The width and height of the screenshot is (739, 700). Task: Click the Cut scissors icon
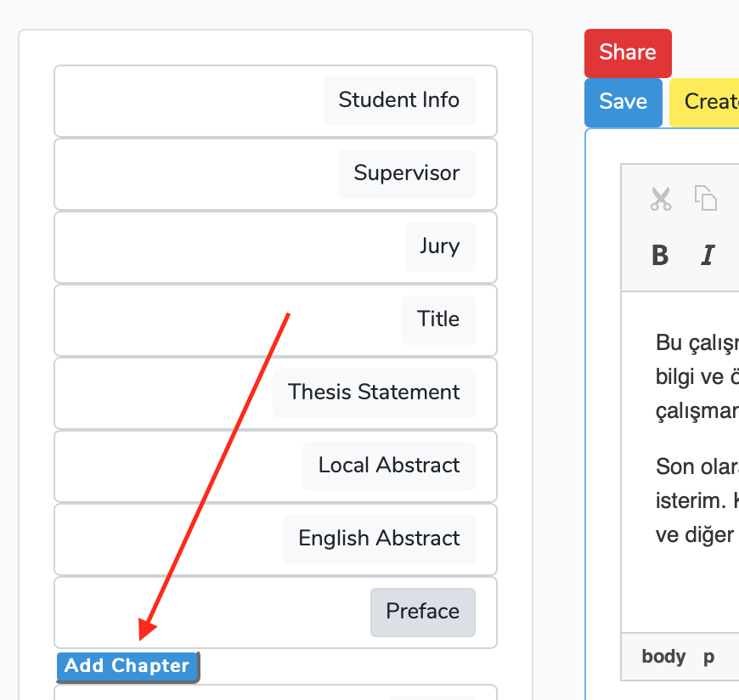point(661,199)
